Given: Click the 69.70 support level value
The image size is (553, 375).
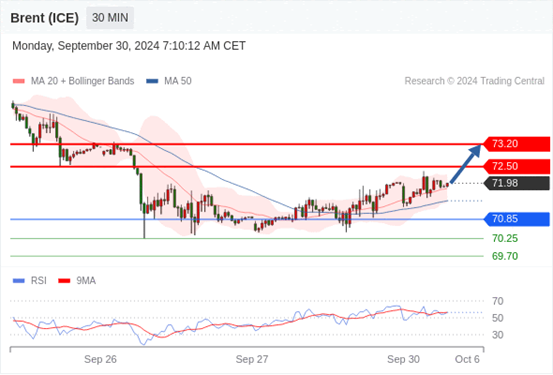Looking at the screenshot, I should point(505,256).
